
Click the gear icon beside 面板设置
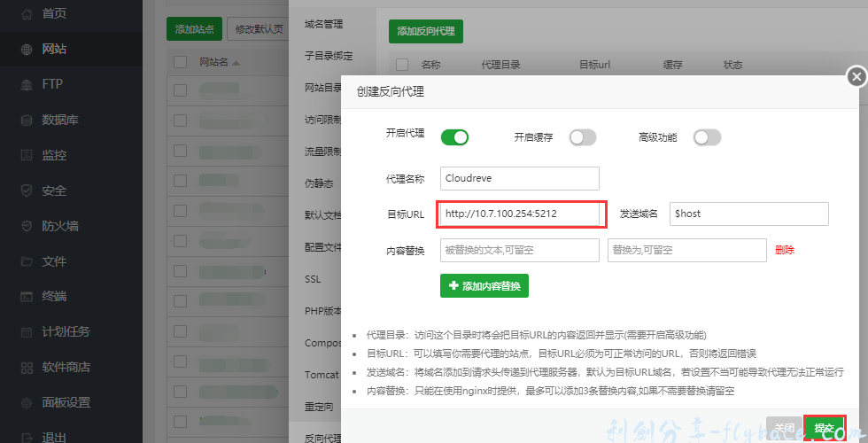(x=27, y=402)
